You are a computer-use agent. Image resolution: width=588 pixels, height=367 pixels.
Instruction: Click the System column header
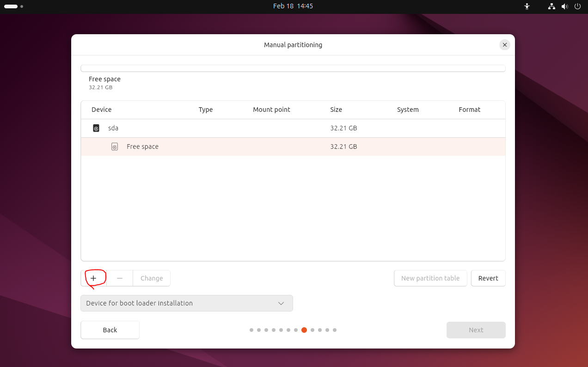408,110
